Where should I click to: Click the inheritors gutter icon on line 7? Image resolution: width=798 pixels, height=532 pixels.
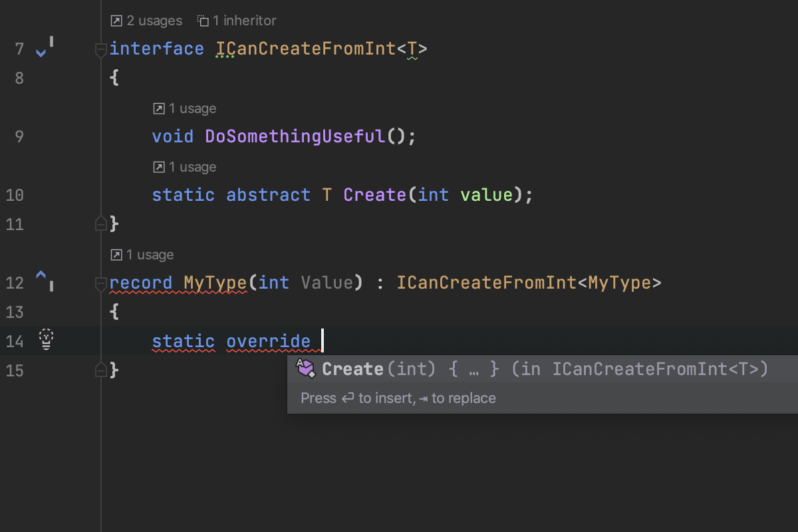click(x=43, y=49)
